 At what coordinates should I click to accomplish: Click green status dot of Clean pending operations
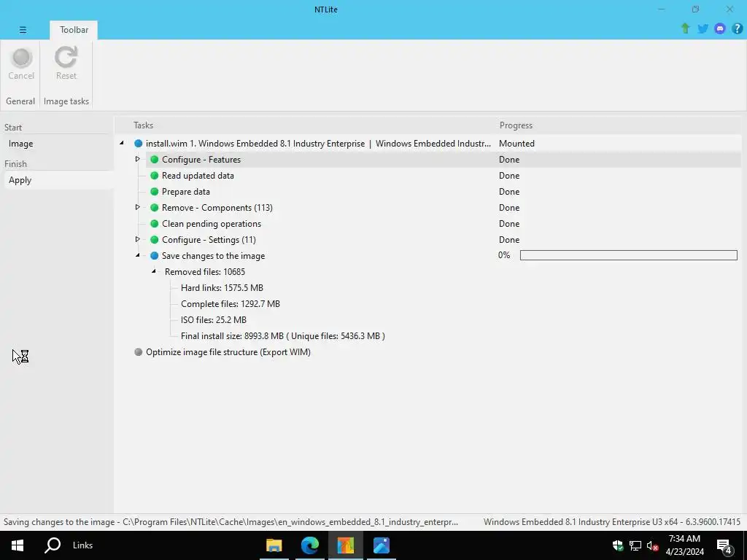pyautogui.click(x=155, y=224)
